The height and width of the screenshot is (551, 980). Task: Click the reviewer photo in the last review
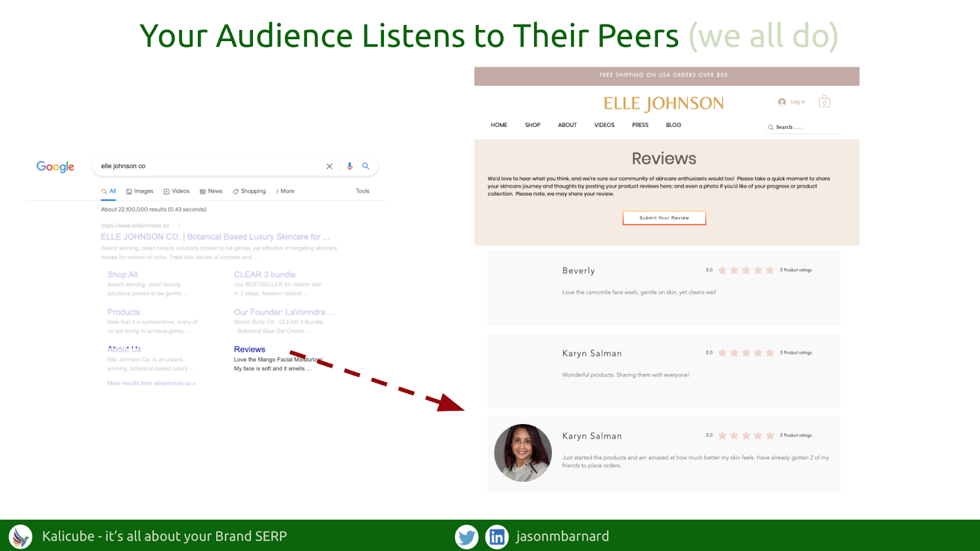click(523, 453)
